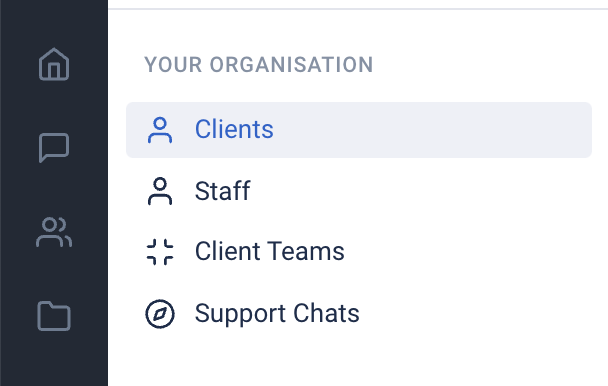608x386 pixels.
Task: Open the Client Teams page
Action: [x=359, y=252]
